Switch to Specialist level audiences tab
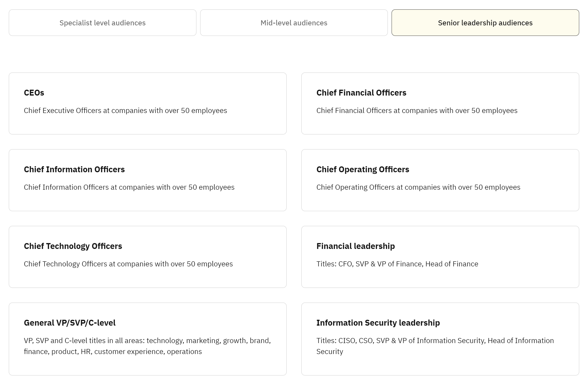Image resolution: width=588 pixels, height=380 pixels. pyautogui.click(x=102, y=23)
